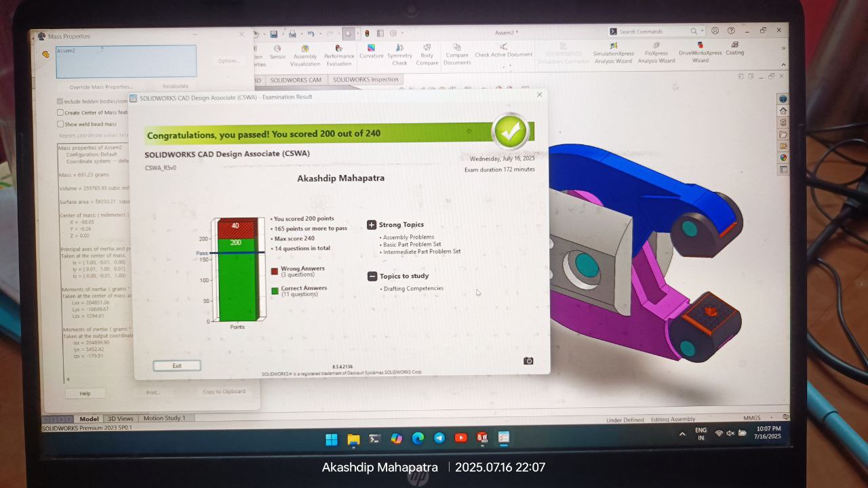Open Telegram from the taskbar
The image size is (868, 488).
point(439,439)
